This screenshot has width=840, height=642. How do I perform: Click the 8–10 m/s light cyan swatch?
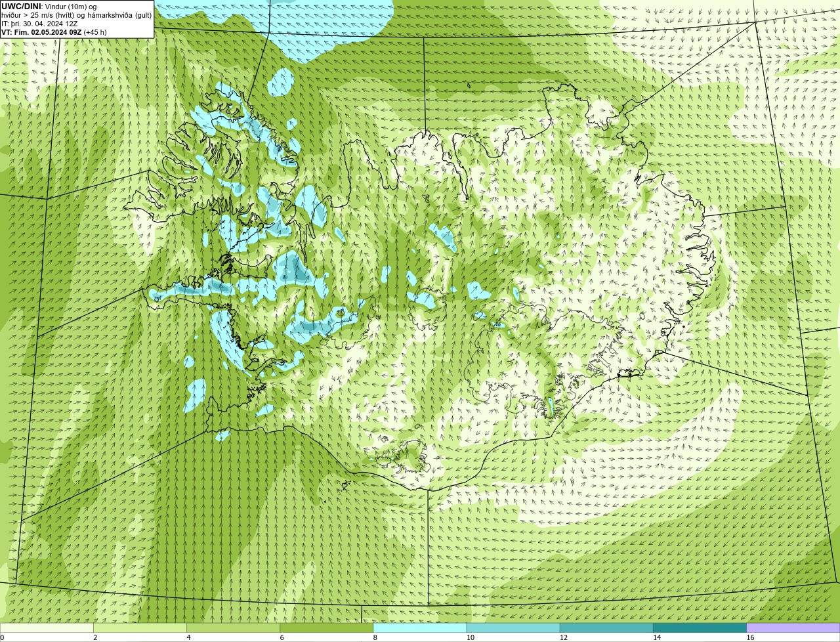419,628
